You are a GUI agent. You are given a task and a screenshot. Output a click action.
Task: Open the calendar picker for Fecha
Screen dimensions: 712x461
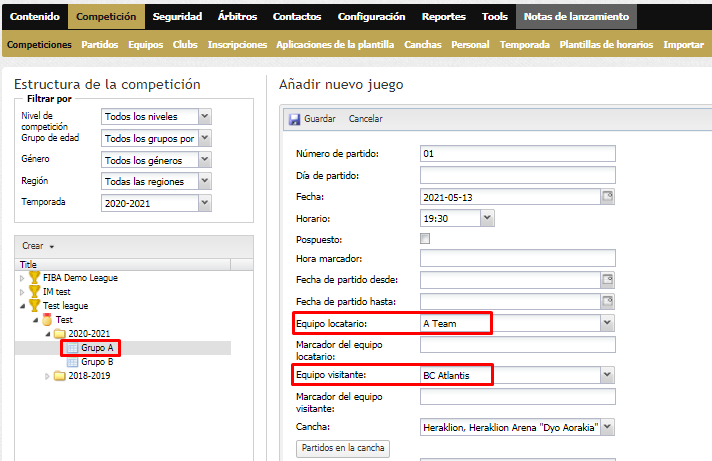coord(608,197)
